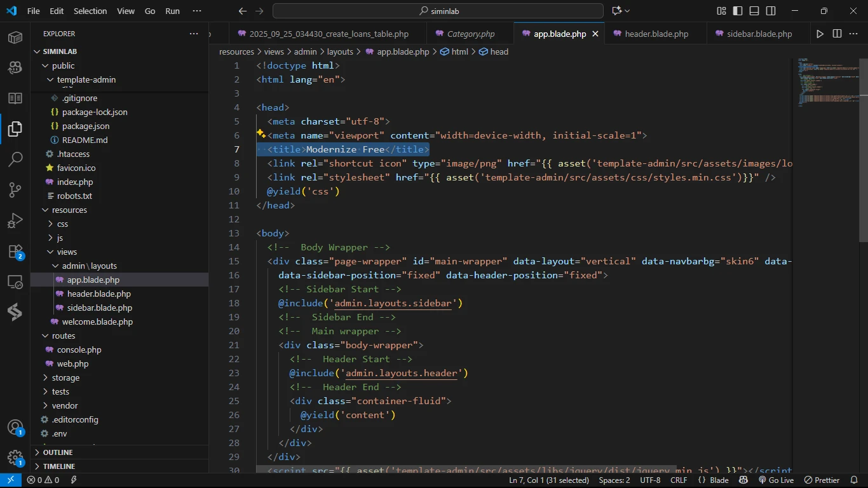Open web.php in the explorer
Viewport: 868px width, 488px height.
coord(72,363)
